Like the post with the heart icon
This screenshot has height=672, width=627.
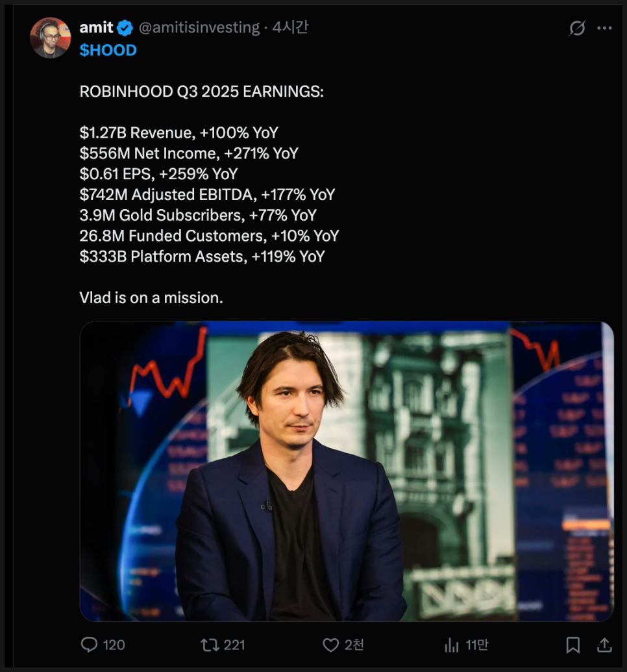click(331, 645)
